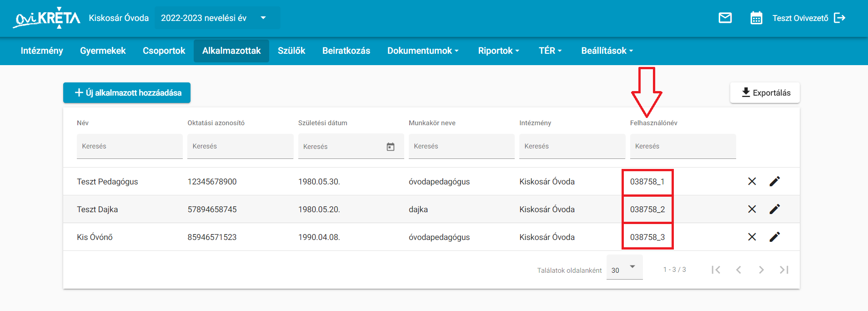Sort by the Munkakör neve column header
Viewport: 868px width, 311px height.
(432, 123)
